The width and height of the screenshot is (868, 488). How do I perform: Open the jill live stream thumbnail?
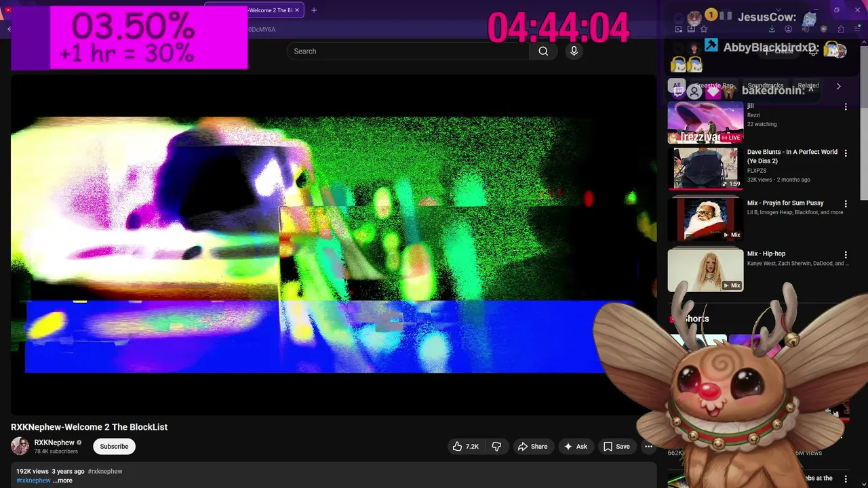705,123
